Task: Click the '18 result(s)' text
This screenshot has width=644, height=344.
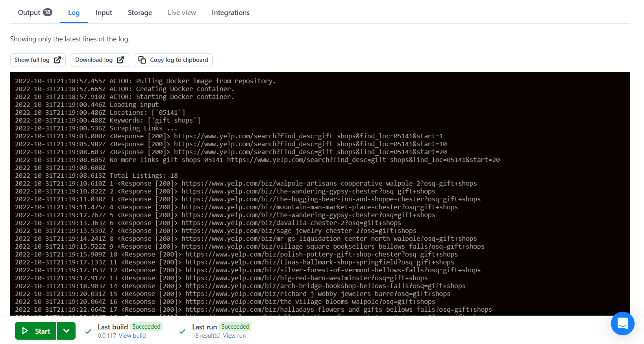Action: coord(206,336)
